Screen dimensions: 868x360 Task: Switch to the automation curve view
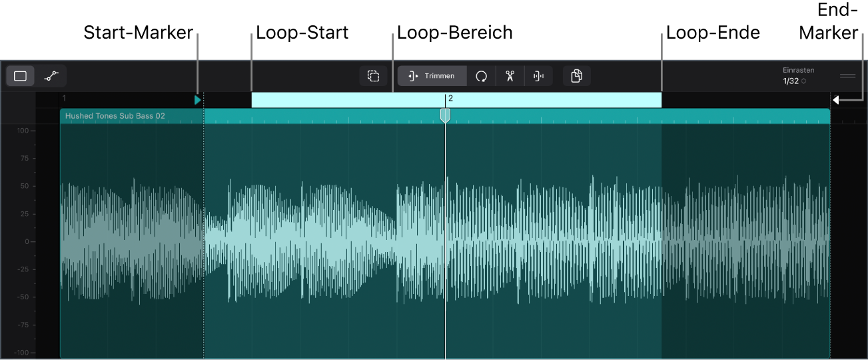[x=51, y=76]
